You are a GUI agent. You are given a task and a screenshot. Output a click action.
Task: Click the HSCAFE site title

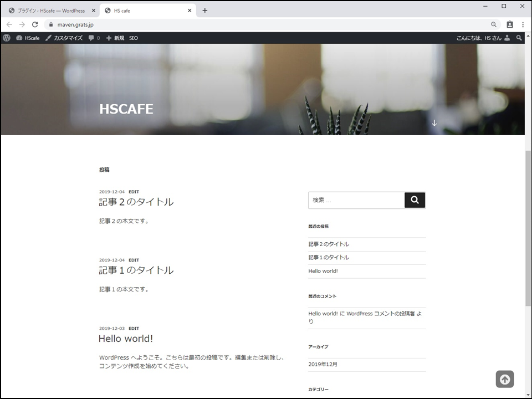(126, 109)
